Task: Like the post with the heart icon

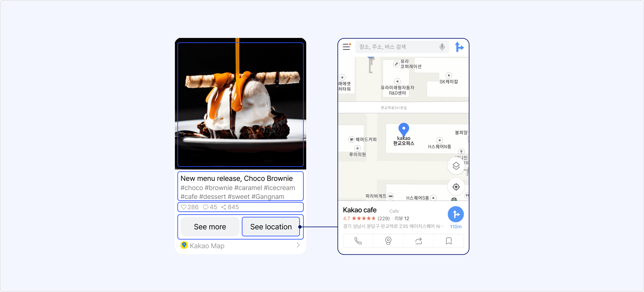Action: [183, 207]
